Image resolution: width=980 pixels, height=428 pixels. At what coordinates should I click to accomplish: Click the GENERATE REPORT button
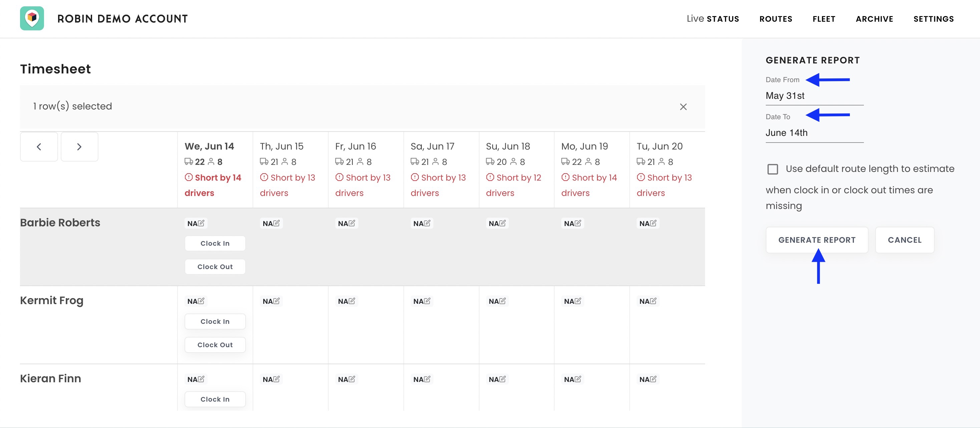coord(817,240)
